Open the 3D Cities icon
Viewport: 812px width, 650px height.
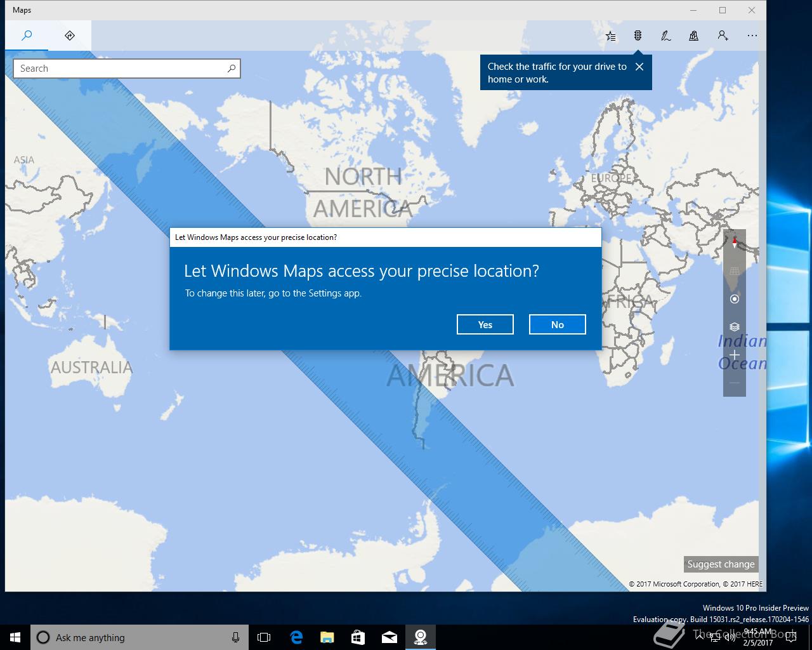tap(694, 36)
